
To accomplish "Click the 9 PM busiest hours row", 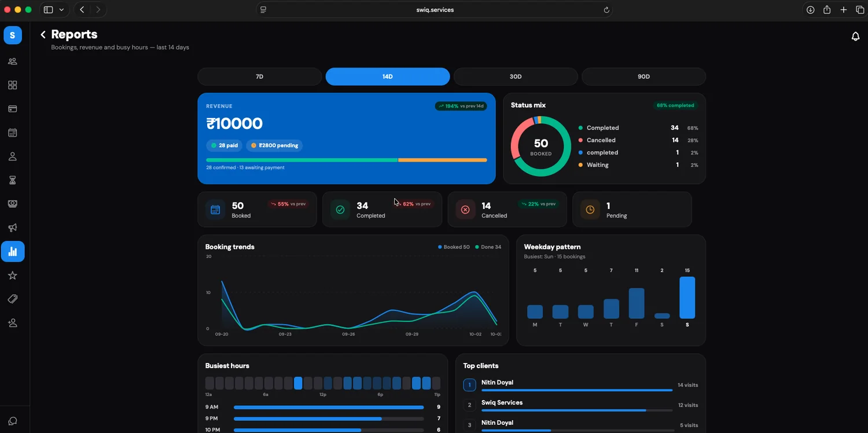I will 323,419.
